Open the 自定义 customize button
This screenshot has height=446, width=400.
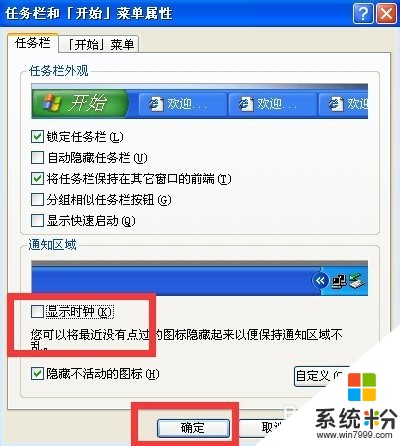click(x=320, y=376)
